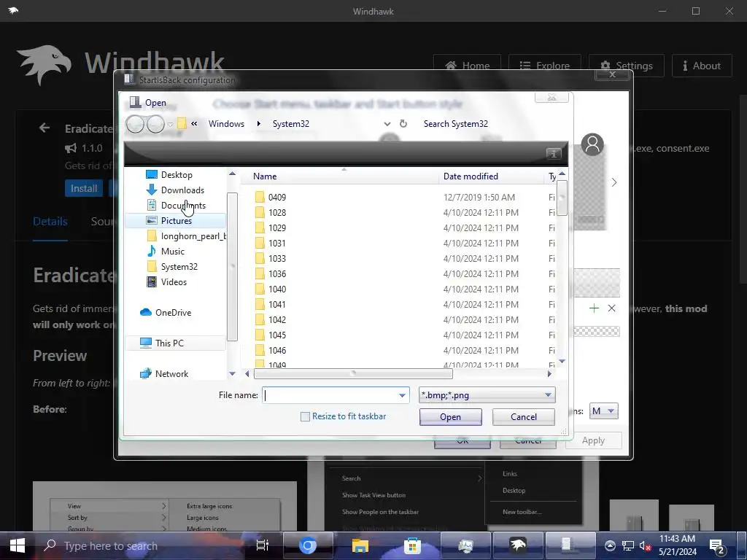Viewport: 747px width, 560px height.
Task: Click the X remove icon beside plus
Action: 612,308
